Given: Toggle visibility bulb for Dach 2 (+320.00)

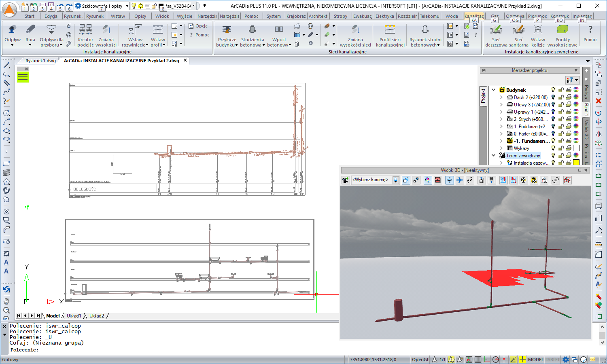Looking at the screenshot, I should pyautogui.click(x=553, y=97).
